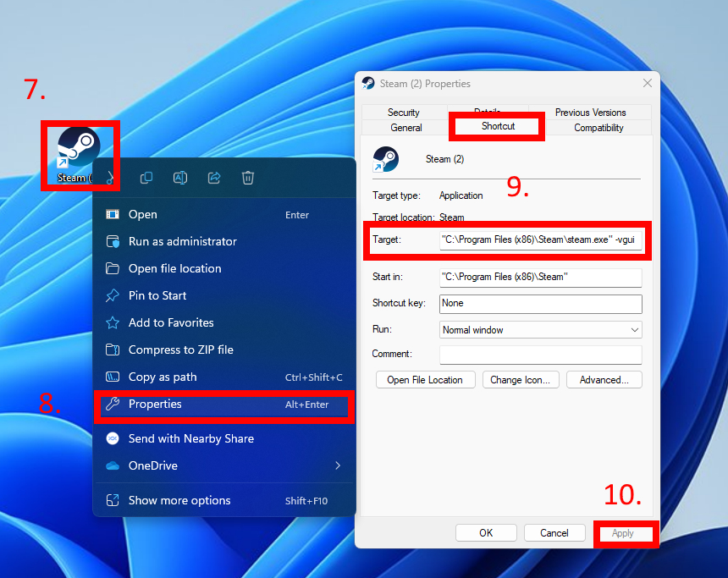Click the Show more options icon

(x=113, y=500)
